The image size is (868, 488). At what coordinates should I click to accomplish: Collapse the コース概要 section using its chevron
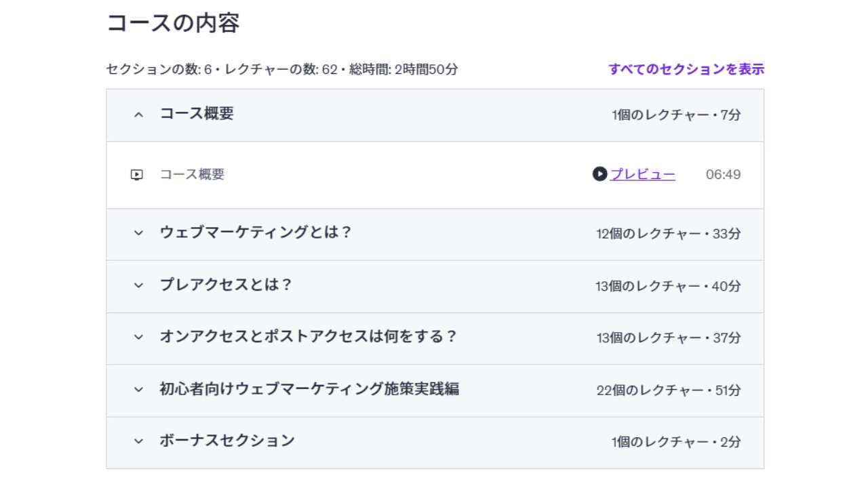[x=139, y=115]
